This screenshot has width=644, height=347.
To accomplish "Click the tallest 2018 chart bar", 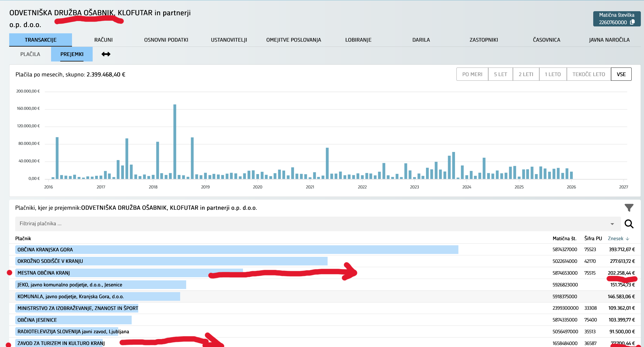I will (175, 141).
